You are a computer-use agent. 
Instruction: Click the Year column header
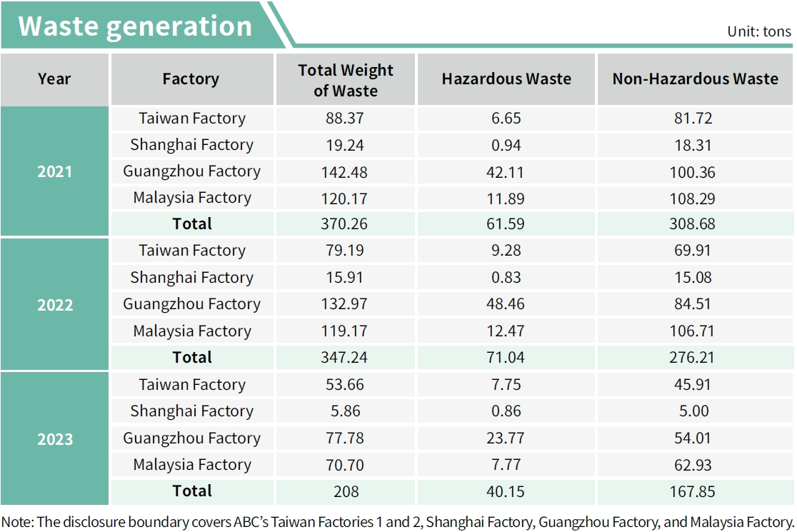55,79
